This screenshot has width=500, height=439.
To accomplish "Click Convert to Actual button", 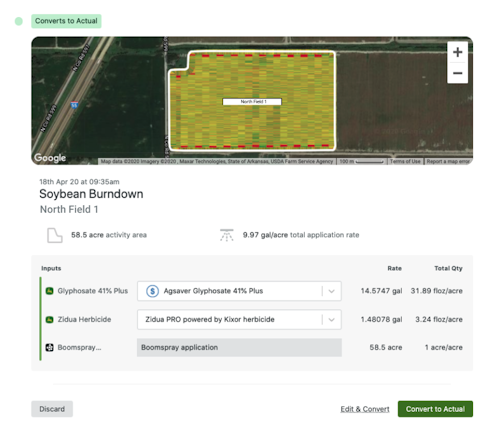I will [435, 409].
